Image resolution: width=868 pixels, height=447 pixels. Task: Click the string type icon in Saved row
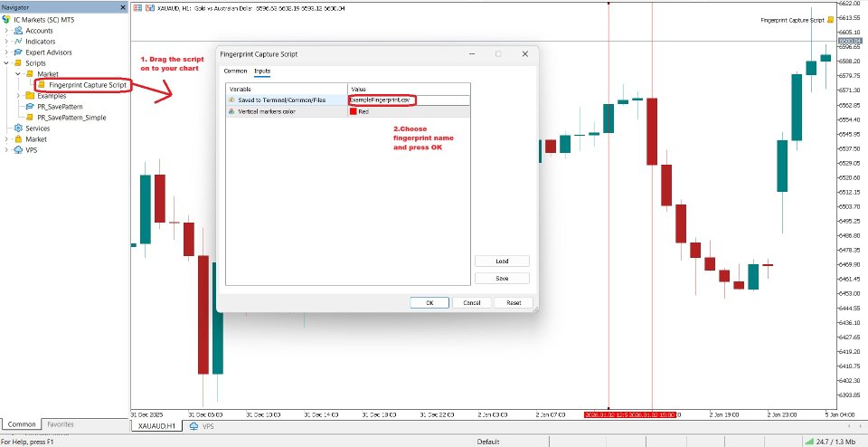[x=231, y=100]
